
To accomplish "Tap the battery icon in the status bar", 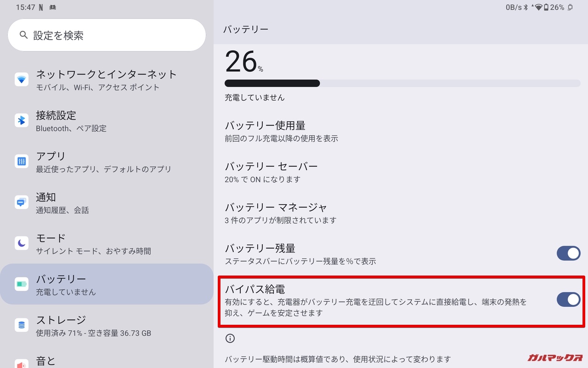I will 546,7.
